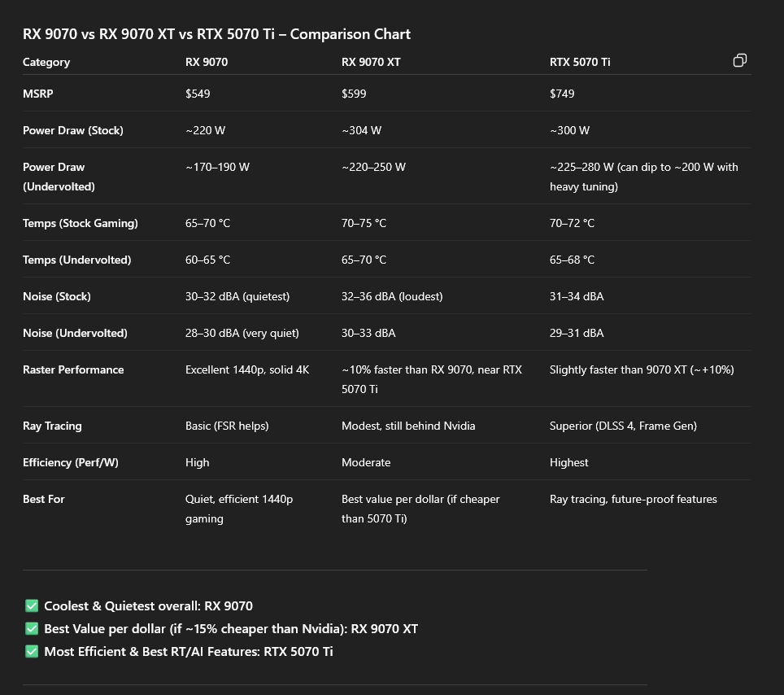This screenshot has height=695, width=784.
Task: Select the Efficiency (Perf/W) label
Action: (x=71, y=463)
